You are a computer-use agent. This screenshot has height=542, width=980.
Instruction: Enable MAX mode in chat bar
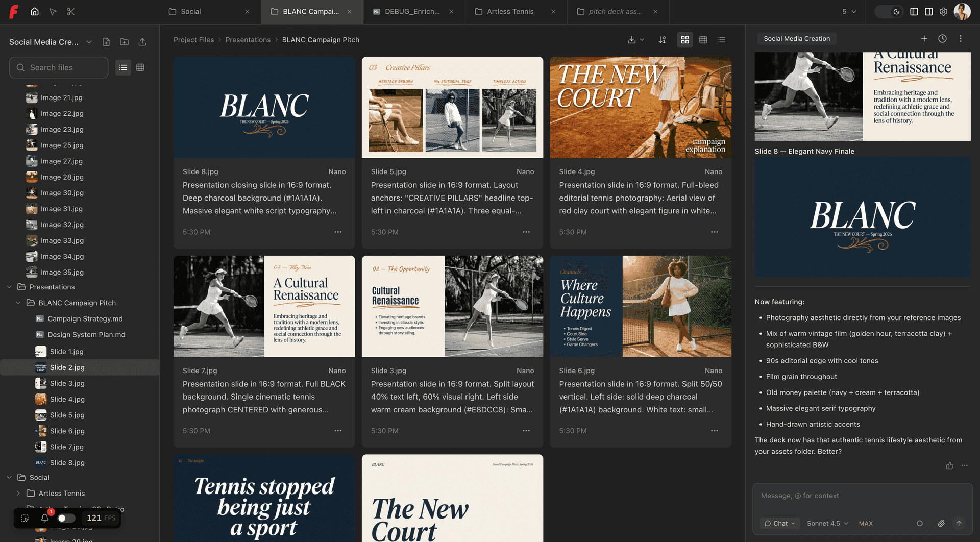[866, 523]
